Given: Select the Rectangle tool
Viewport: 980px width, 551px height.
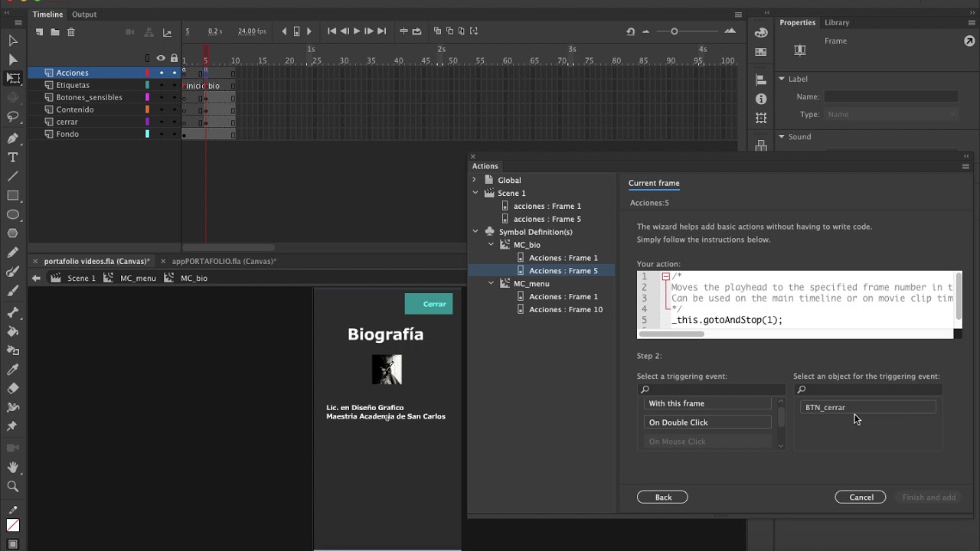Looking at the screenshot, I should (13, 196).
